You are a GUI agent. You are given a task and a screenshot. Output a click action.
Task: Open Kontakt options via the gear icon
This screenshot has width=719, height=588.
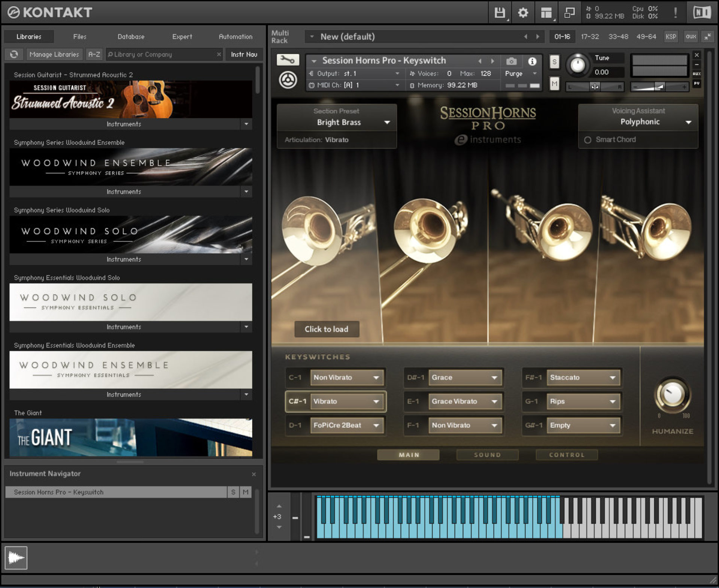point(522,12)
